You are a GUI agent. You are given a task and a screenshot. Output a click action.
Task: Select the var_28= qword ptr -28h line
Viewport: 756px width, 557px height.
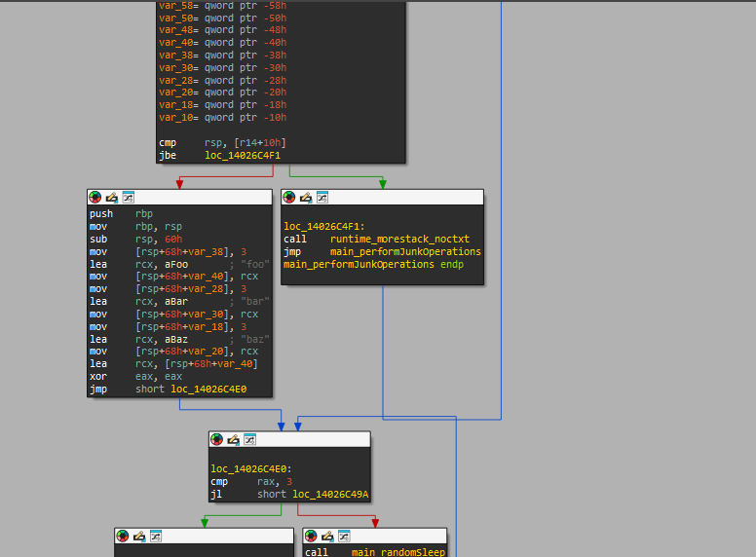click(223, 80)
